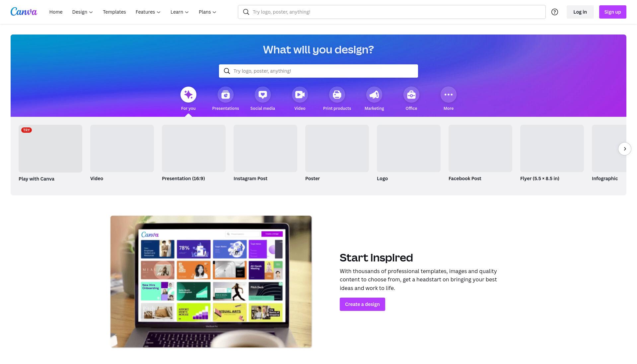Go to Home in the navigation

[56, 12]
